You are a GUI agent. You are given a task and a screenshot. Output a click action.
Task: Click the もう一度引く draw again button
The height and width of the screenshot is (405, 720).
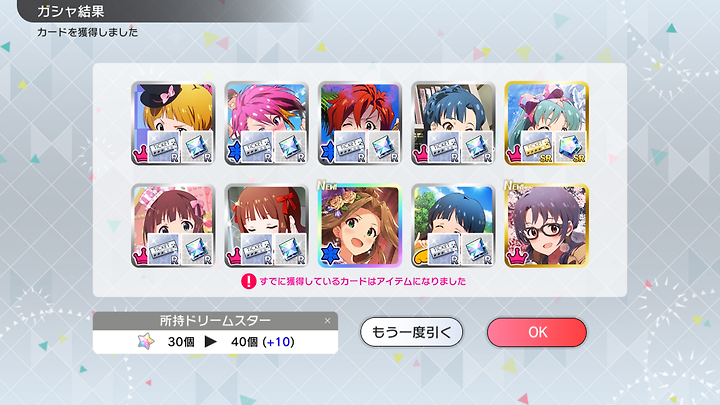pos(411,332)
